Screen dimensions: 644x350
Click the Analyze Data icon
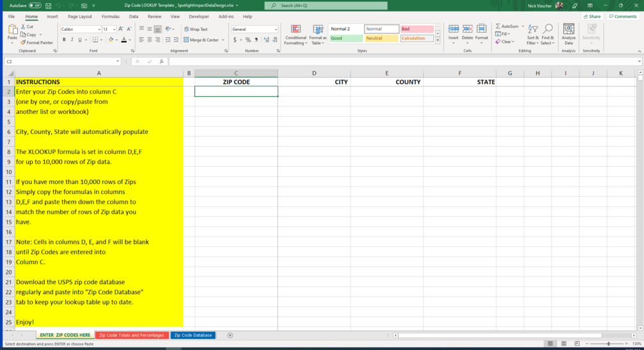tap(568, 35)
